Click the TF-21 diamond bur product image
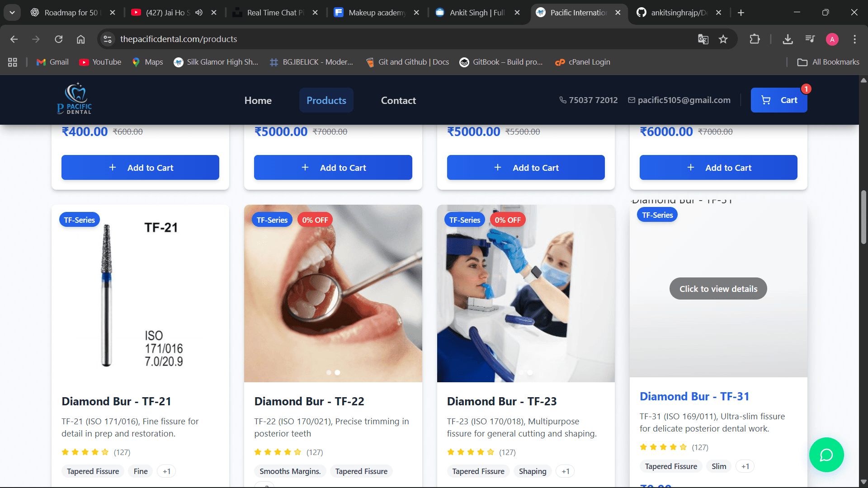Viewport: 868px width, 488px height. [x=140, y=294]
